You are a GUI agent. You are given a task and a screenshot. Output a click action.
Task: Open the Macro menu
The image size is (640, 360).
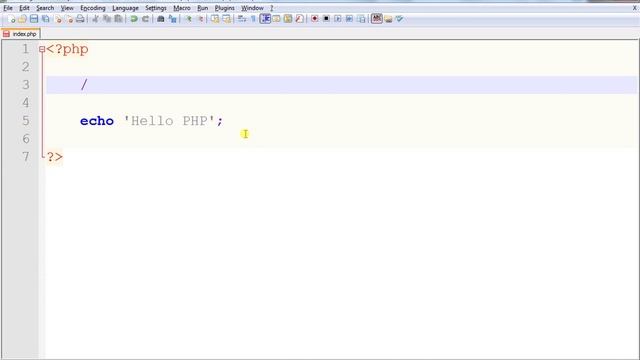point(182,8)
